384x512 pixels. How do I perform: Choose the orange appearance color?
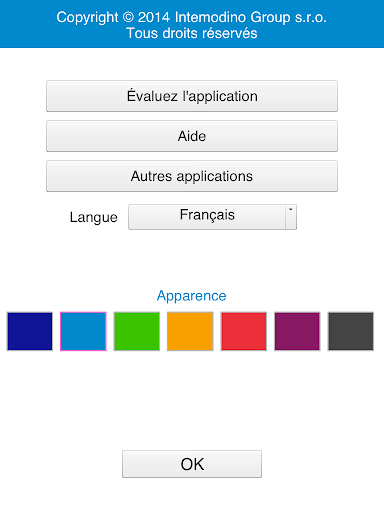pyautogui.click(x=190, y=331)
